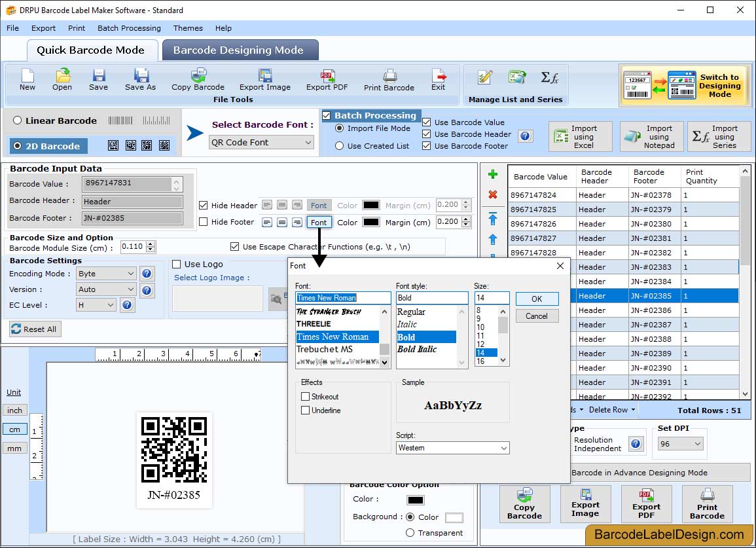Uncheck Use Barcode Value

point(426,122)
